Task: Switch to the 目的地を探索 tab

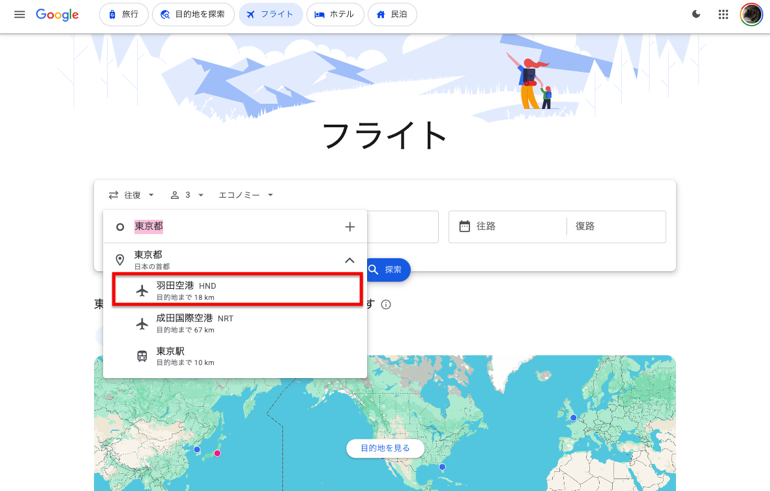Action: pyautogui.click(x=193, y=14)
